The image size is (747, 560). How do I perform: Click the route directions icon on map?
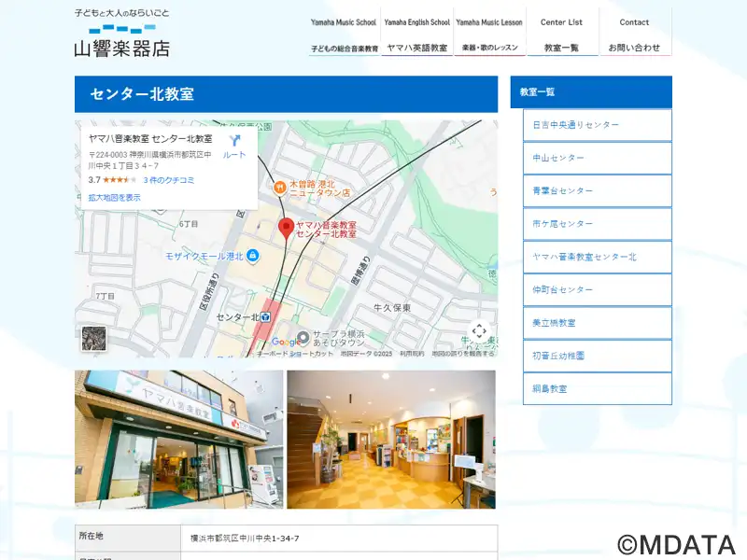(x=234, y=141)
